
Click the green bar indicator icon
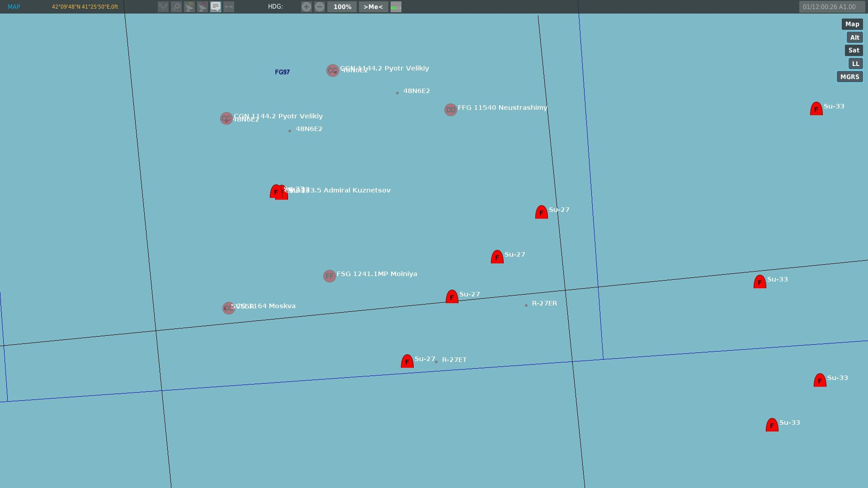[396, 7]
